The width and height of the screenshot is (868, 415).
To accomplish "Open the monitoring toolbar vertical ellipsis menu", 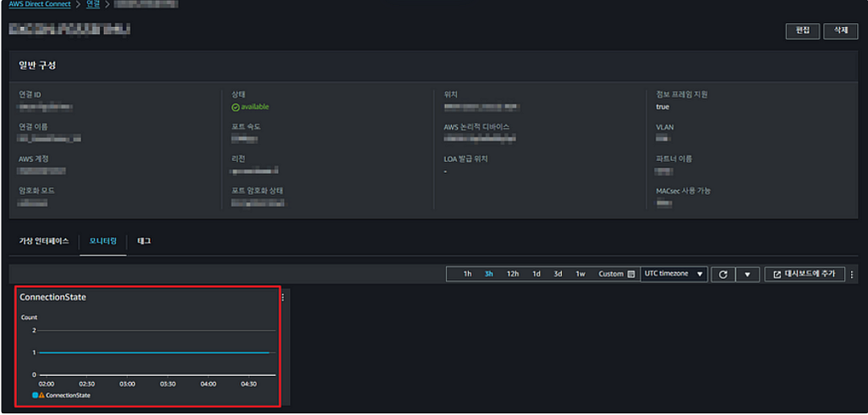I will point(851,274).
